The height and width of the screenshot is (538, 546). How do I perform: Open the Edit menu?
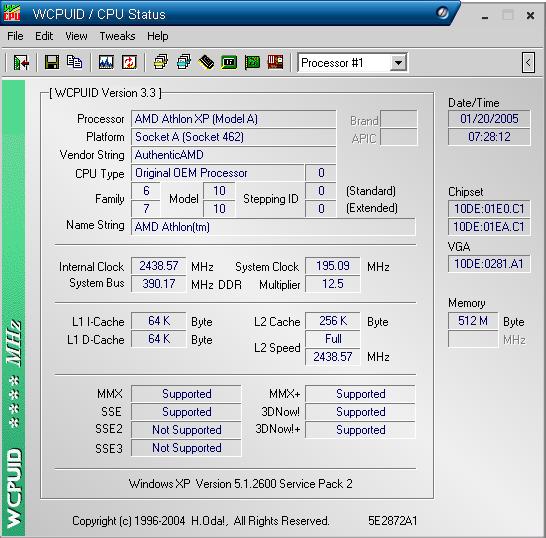click(x=44, y=36)
